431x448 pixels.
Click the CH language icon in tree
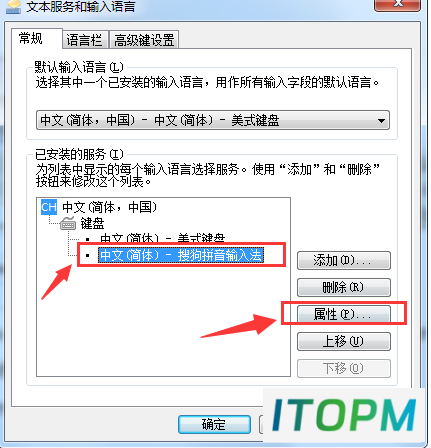point(49,207)
